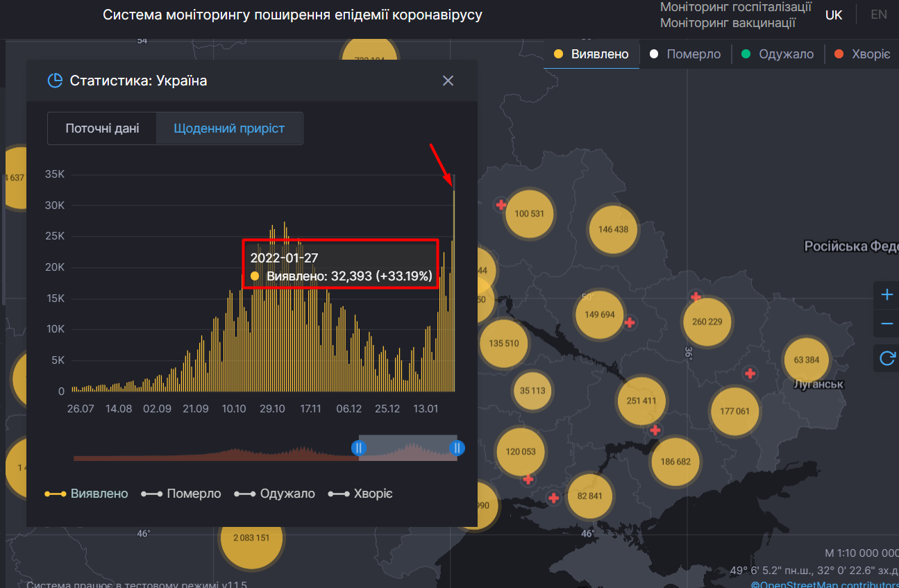Zoom out on the map
899x588 pixels.
coord(887,324)
